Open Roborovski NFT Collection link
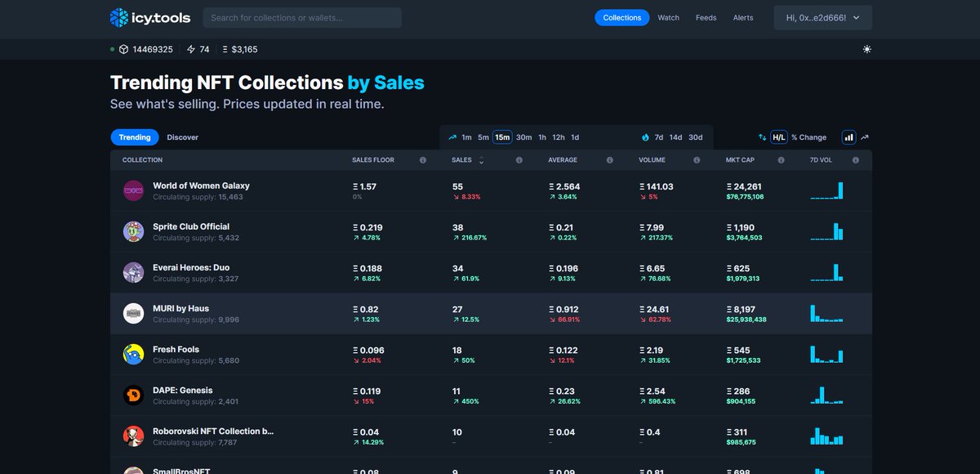Screen dimensions: 980x474 [x=213, y=431]
